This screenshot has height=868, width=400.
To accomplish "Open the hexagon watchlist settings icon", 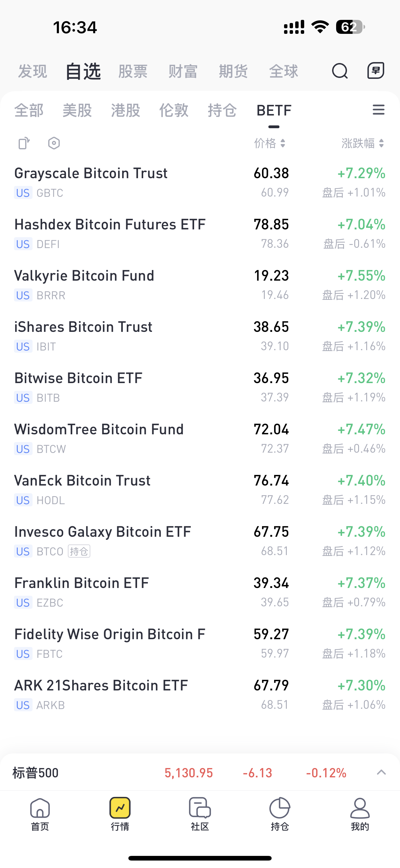I will coord(54,143).
